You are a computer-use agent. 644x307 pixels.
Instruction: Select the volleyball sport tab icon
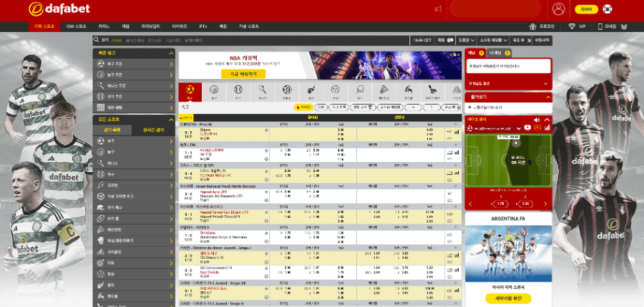coord(335,90)
